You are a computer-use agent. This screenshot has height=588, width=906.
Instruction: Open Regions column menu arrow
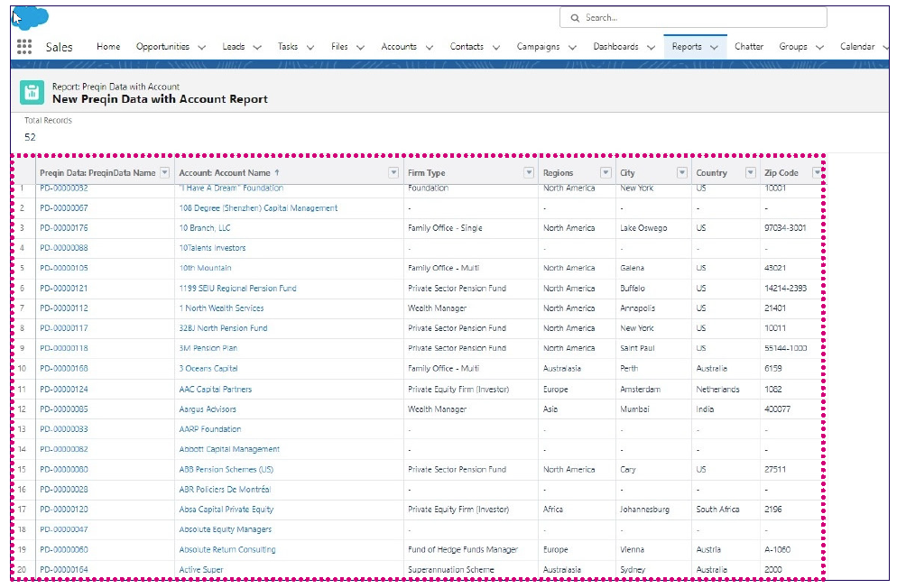tap(606, 173)
